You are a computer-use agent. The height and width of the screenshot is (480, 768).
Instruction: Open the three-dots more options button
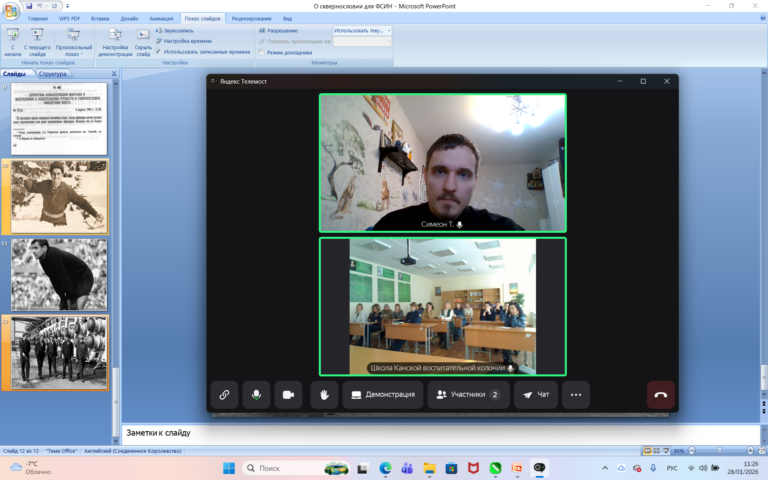tap(576, 395)
